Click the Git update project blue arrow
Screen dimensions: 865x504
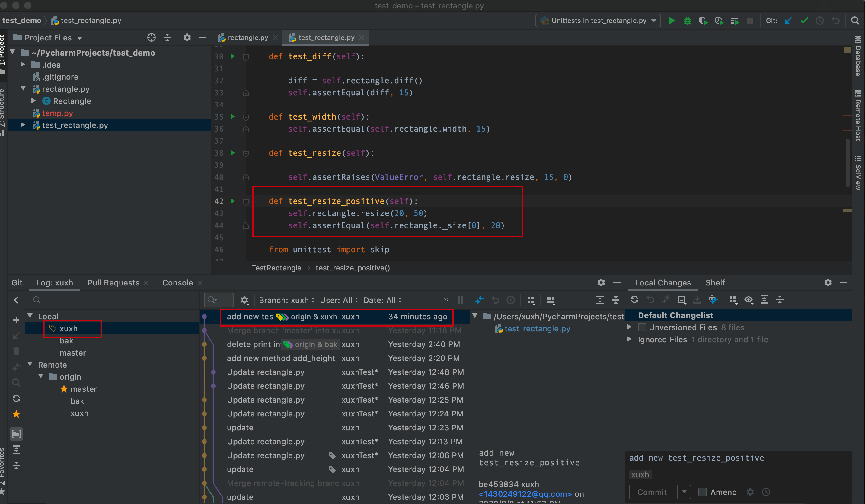point(788,21)
